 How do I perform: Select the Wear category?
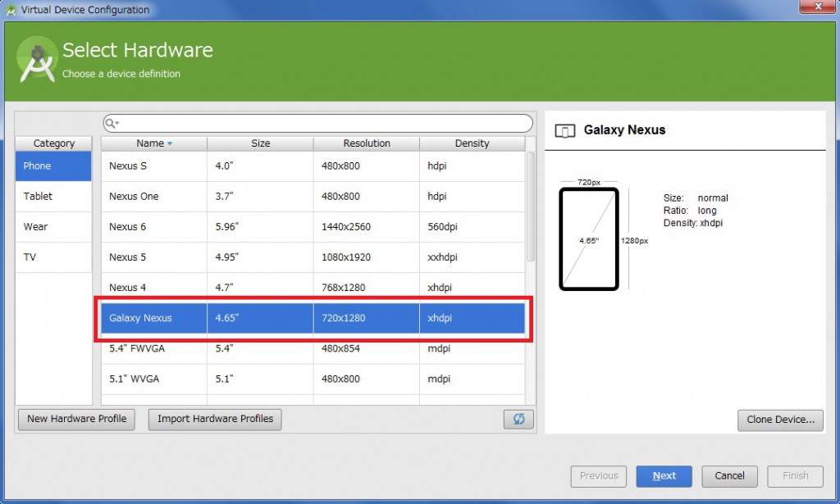pos(53,227)
